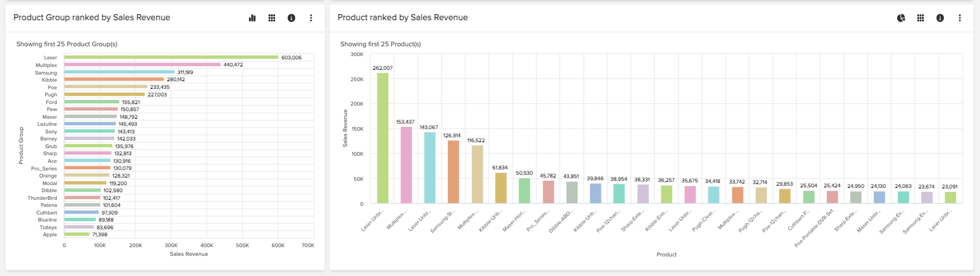This screenshot has height=276, width=980.
Task: Click the 311,189 value label
Action: [185, 72]
